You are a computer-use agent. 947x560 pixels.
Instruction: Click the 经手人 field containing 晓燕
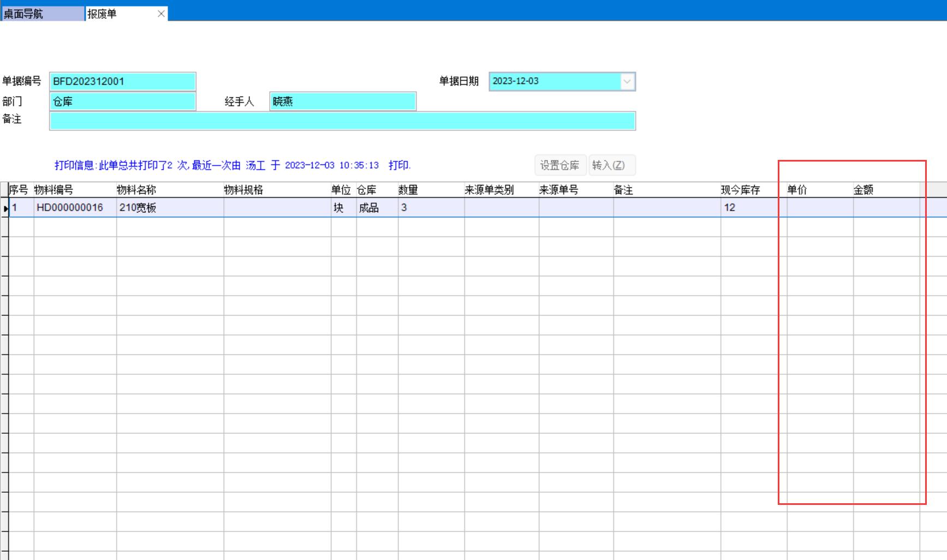coord(343,102)
